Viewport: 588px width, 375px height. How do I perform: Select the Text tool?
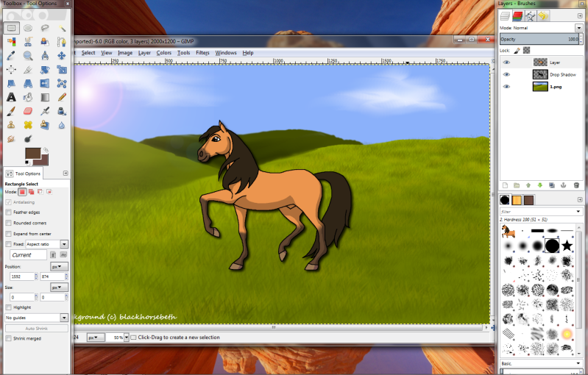pos(11,97)
